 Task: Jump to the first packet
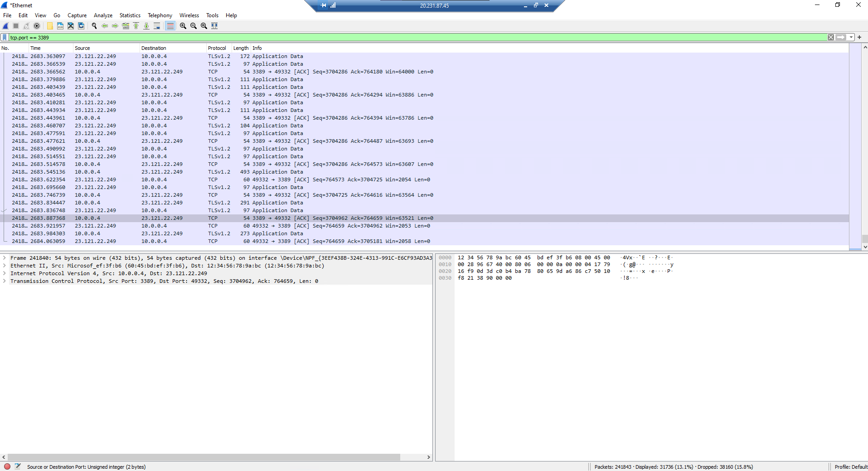136,26
